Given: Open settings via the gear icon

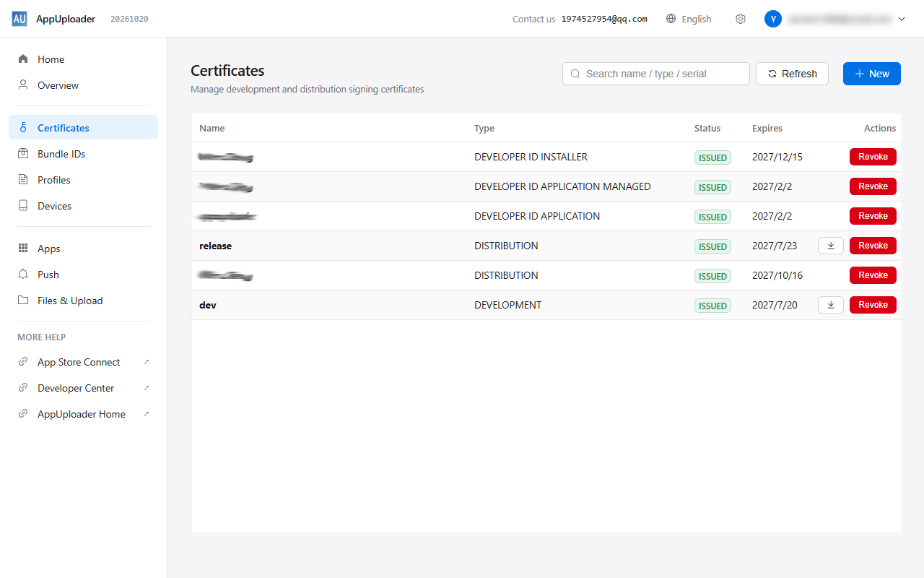Looking at the screenshot, I should [x=741, y=19].
